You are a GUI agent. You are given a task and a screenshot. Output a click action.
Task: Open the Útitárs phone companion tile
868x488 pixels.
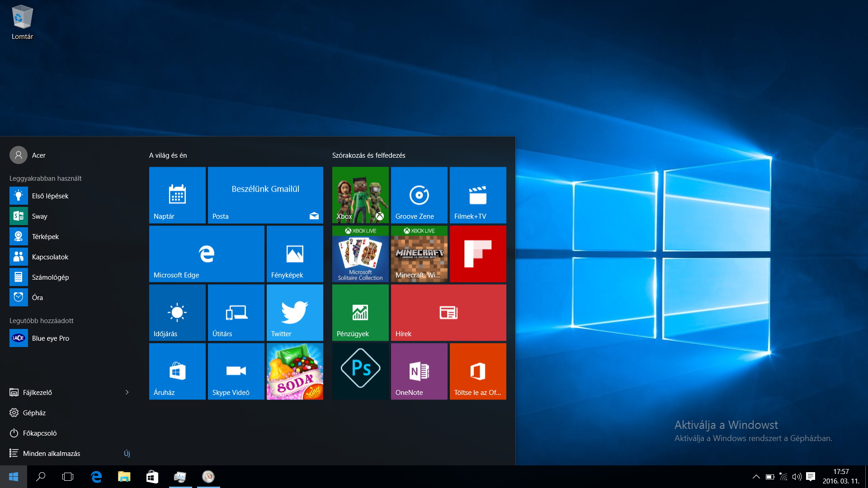pyautogui.click(x=236, y=313)
